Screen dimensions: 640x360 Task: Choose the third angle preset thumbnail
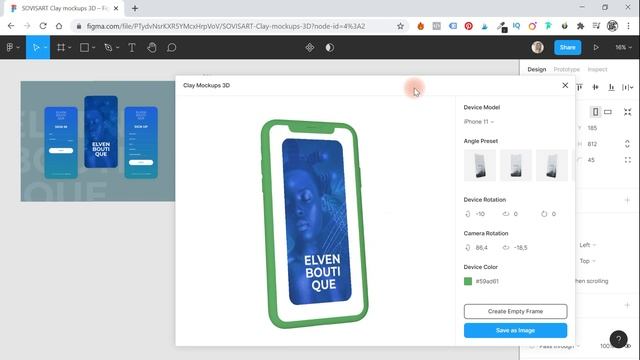(552, 165)
